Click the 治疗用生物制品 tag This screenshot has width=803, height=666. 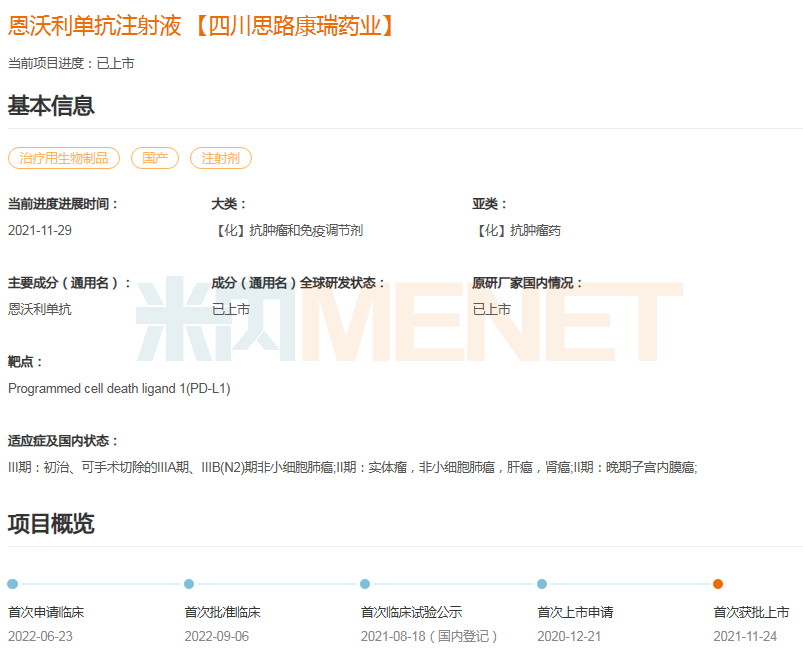click(x=64, y=158)
